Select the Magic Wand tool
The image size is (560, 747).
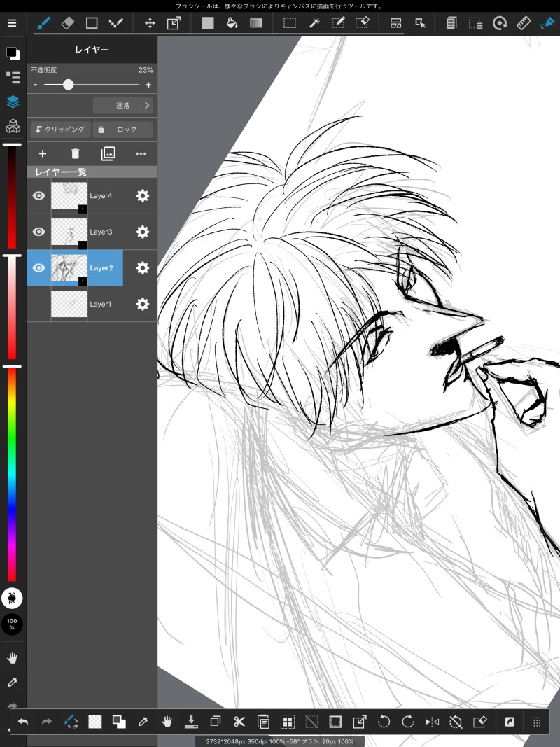(x=314, y=23)
